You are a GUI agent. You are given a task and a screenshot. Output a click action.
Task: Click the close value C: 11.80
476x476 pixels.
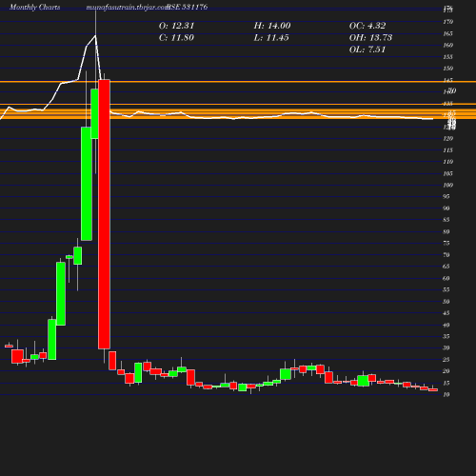tap(176, 38)
